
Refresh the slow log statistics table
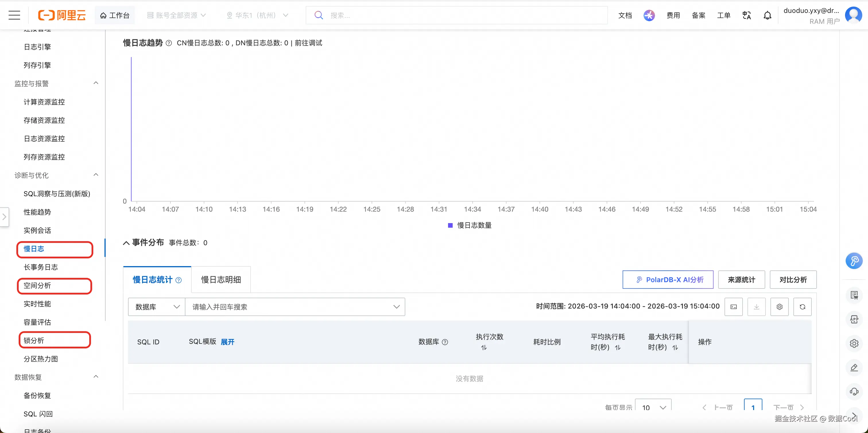coord(802,307)
